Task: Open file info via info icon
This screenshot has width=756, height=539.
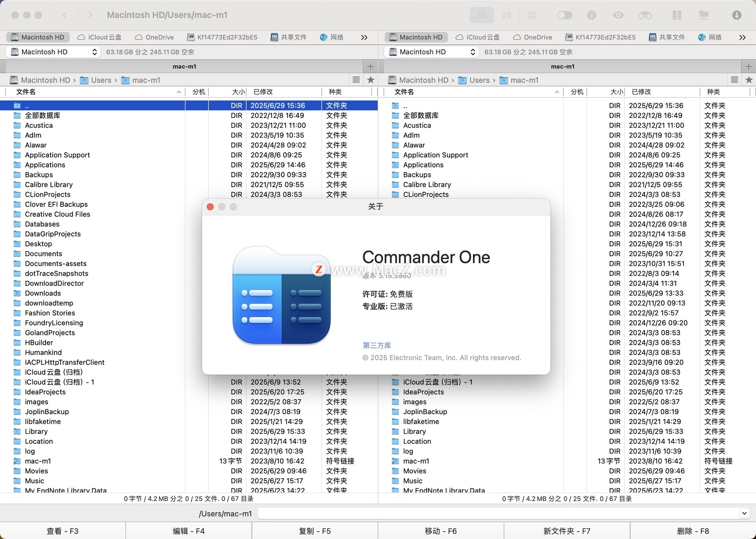Action: point(591,15)
